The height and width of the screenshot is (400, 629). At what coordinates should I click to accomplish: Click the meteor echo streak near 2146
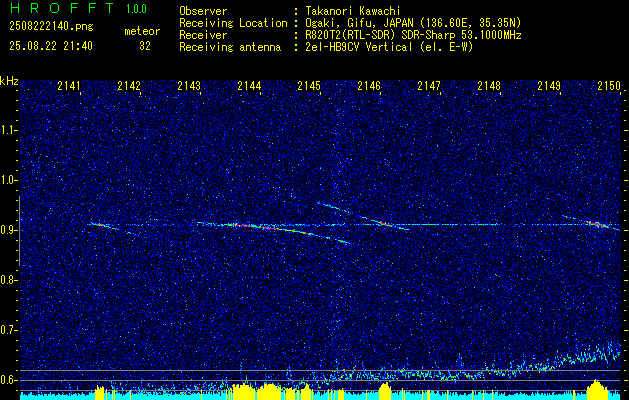(x=385, y=224)
